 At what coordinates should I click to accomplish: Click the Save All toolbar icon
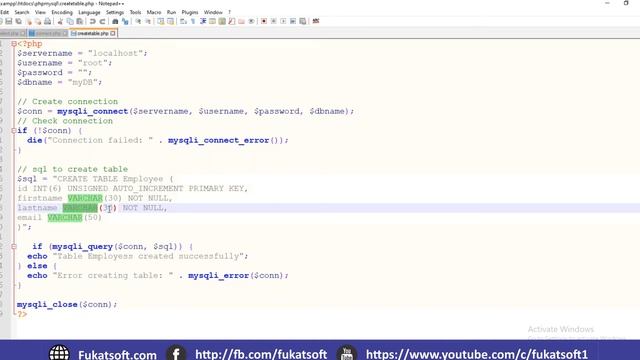[19, 21]
